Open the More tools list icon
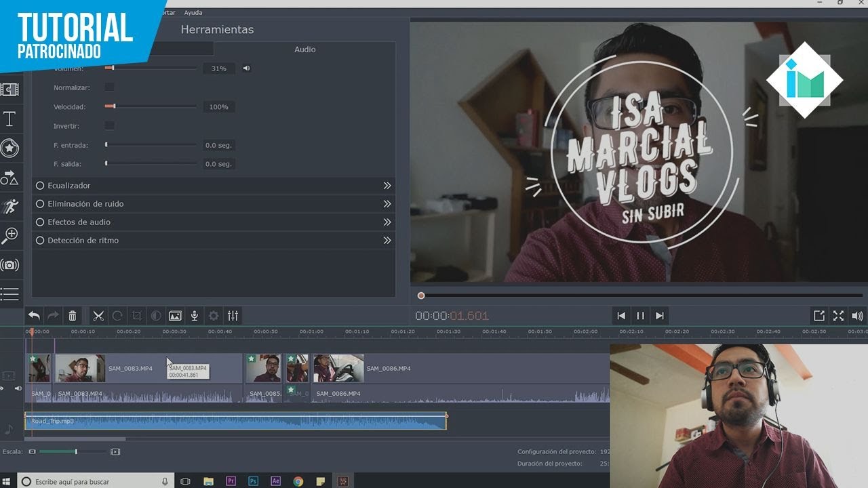The image size is (868, 488). click(x=9, y=294)
